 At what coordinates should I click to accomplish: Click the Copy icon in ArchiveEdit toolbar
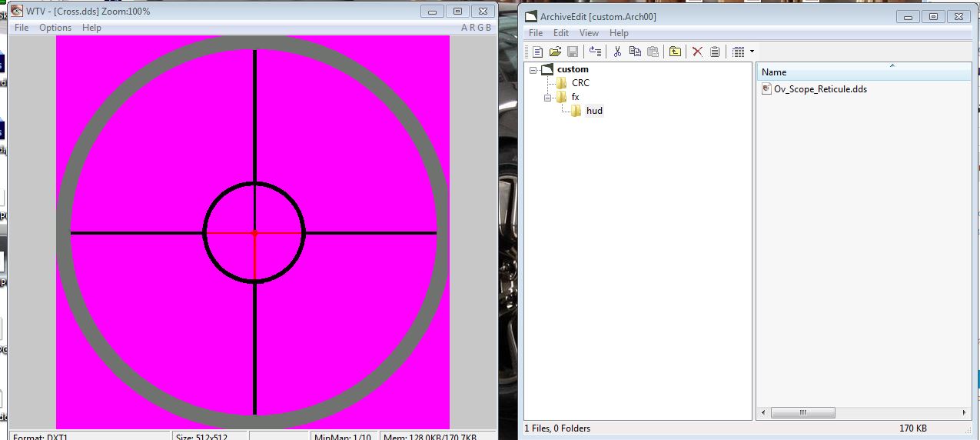pos(635,52)
